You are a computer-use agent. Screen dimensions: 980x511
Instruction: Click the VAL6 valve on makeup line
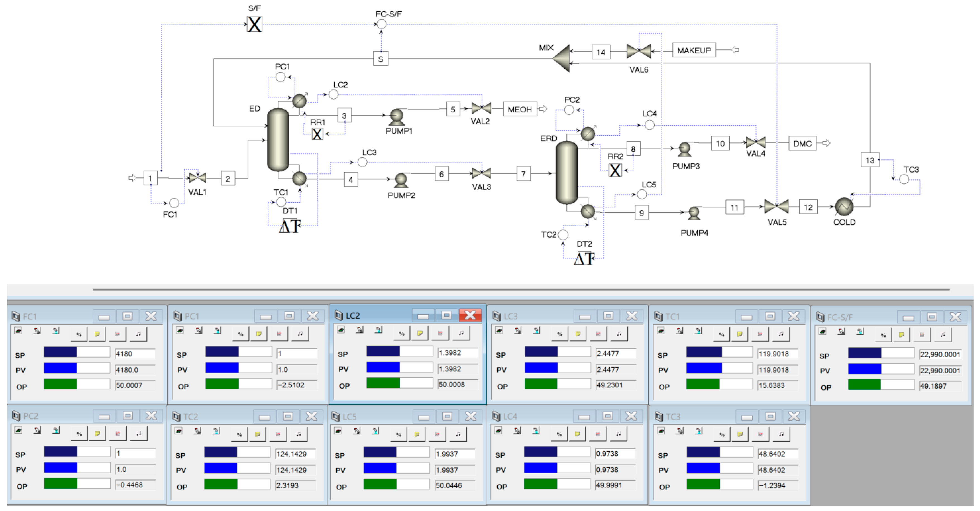639,51
